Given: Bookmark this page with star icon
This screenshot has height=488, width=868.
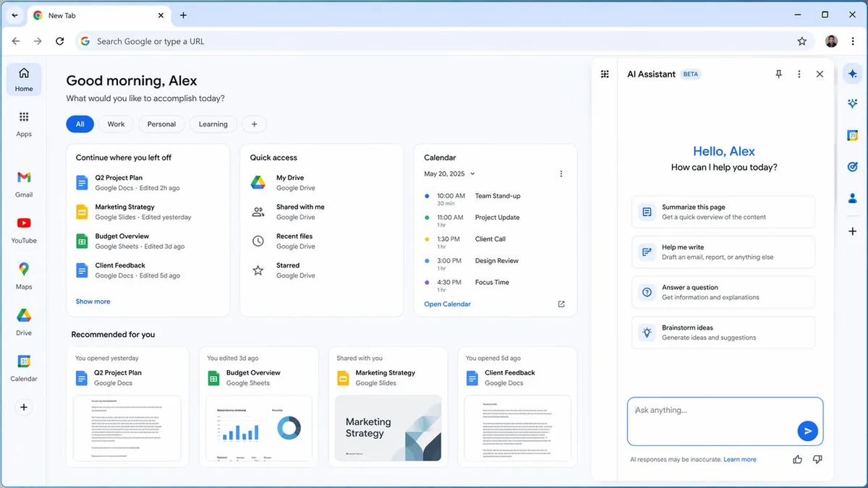Looking at the screenshot, I should 801,41.
